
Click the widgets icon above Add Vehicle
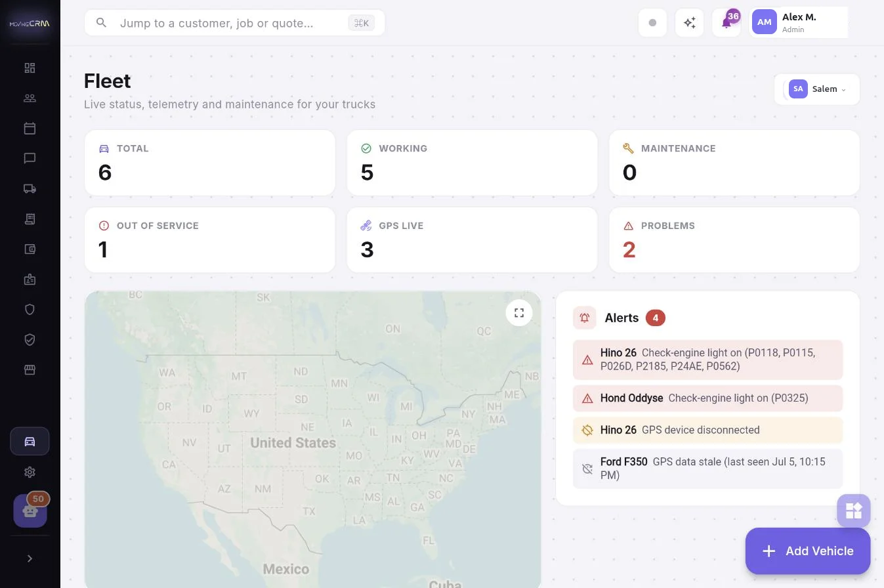pos(854,511)
